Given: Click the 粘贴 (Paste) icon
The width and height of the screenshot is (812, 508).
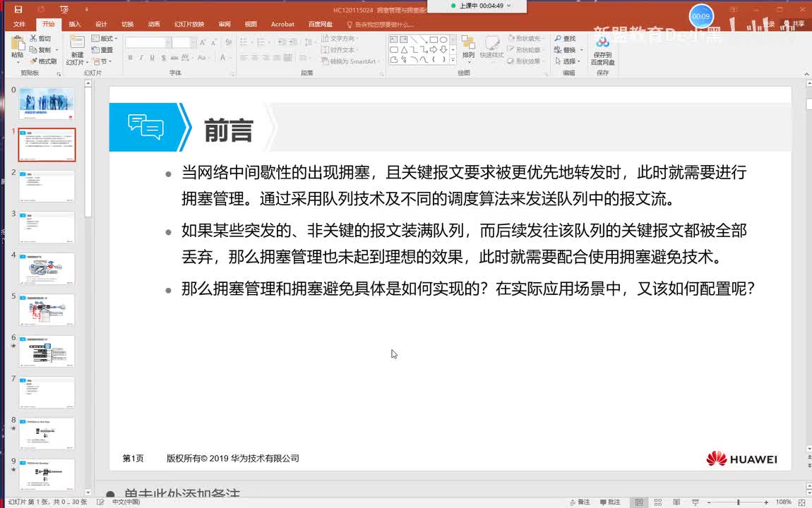Looking at the screenshot, I should [17, 44].
